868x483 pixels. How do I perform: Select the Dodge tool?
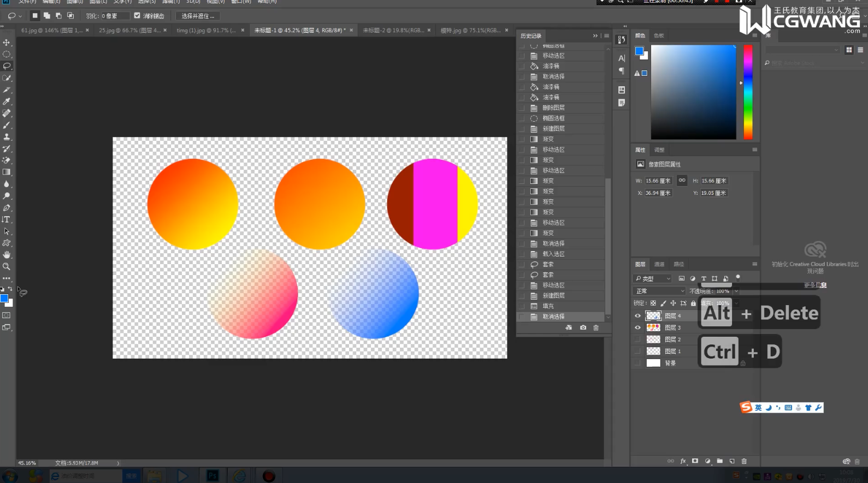pos(7,196)
